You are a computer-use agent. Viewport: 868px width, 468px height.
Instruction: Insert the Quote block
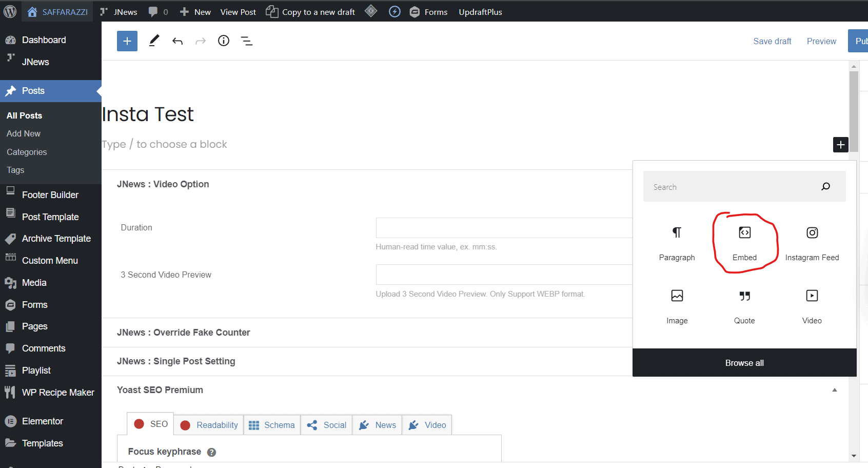pos(744,306)
